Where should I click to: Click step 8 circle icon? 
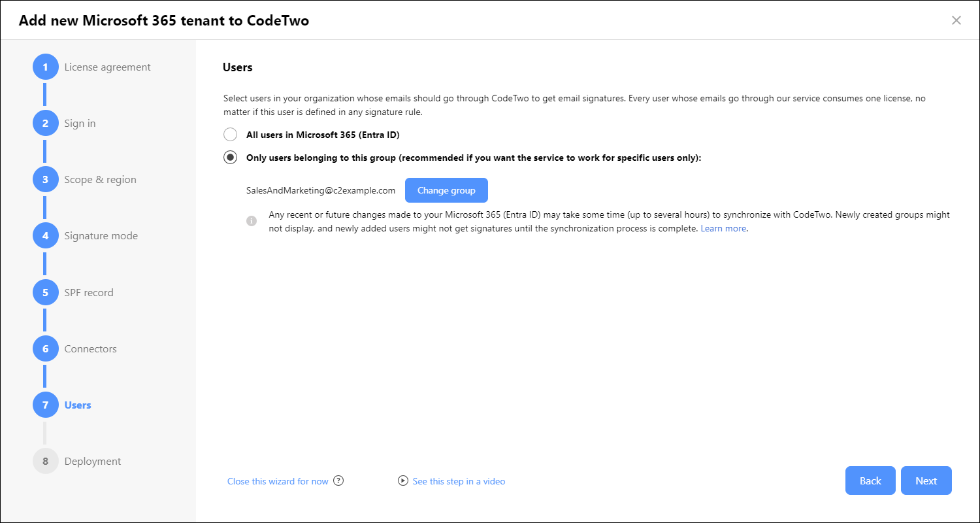[45, 462]
